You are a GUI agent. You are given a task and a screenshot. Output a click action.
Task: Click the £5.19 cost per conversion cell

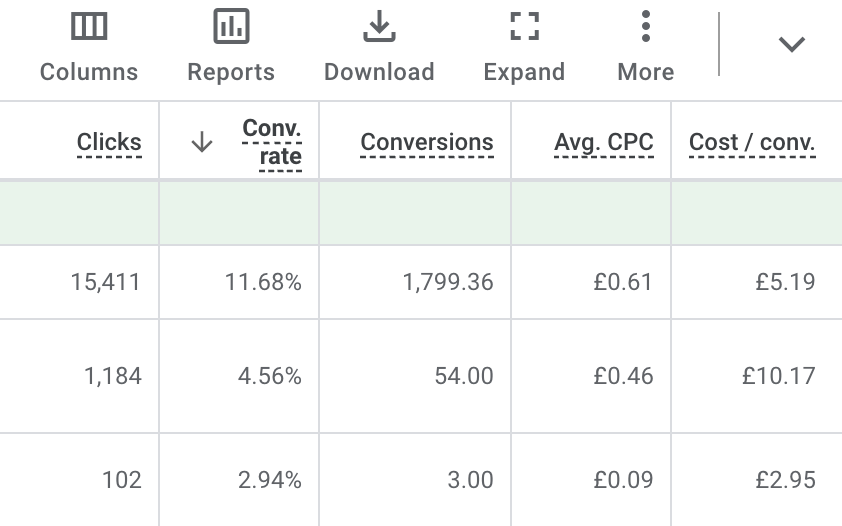pos(756,282)
